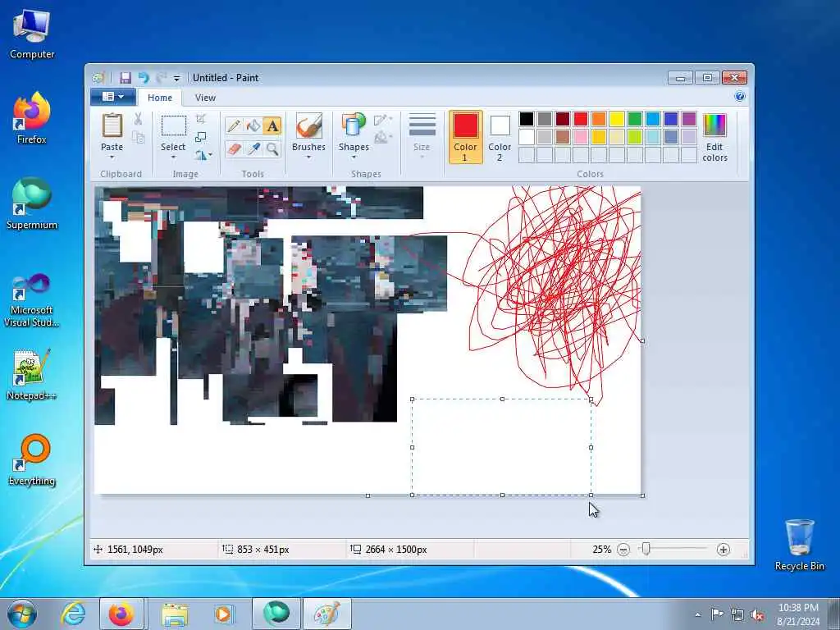
Task: Click the rectangular Select tool icon
Action: [174, 126]
